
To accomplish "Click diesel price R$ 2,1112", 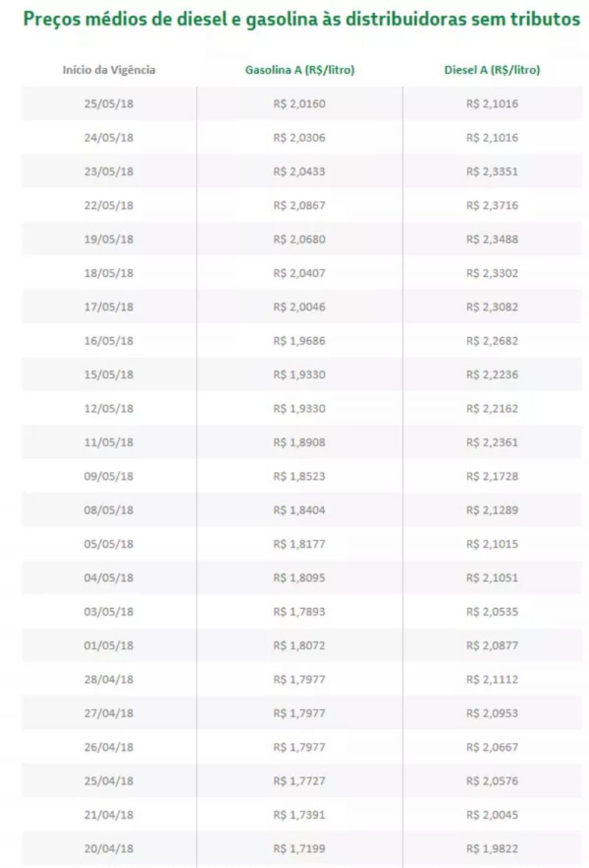I will coord(492,680).
